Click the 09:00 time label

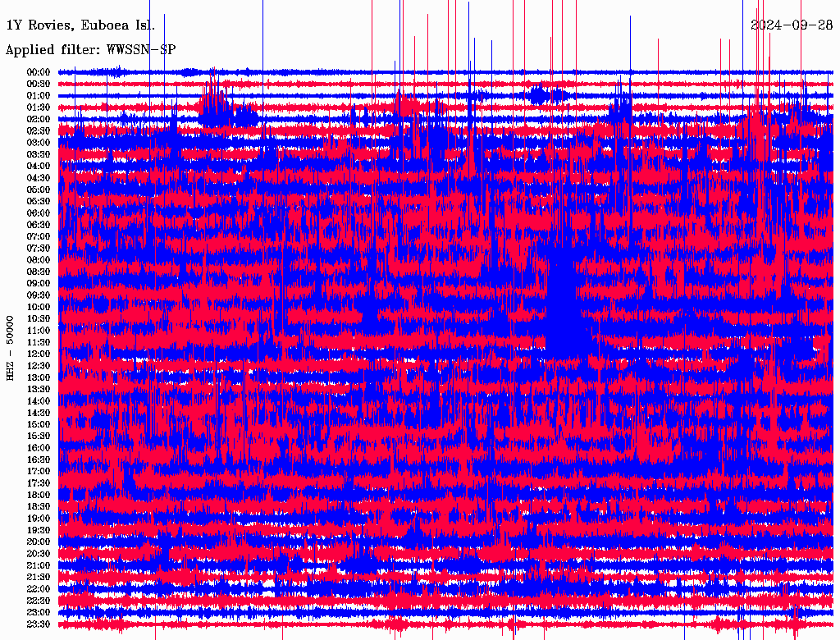(x=39, y=283)
